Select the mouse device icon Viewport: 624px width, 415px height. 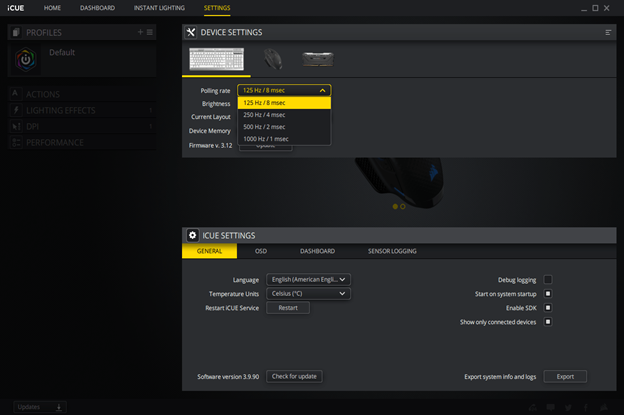(273, 60)
